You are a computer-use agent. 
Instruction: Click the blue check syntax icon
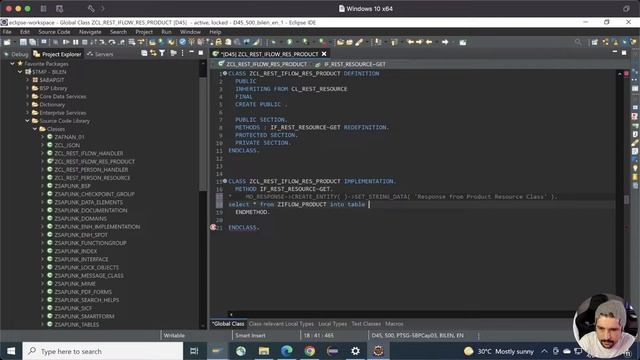point(182,42)
